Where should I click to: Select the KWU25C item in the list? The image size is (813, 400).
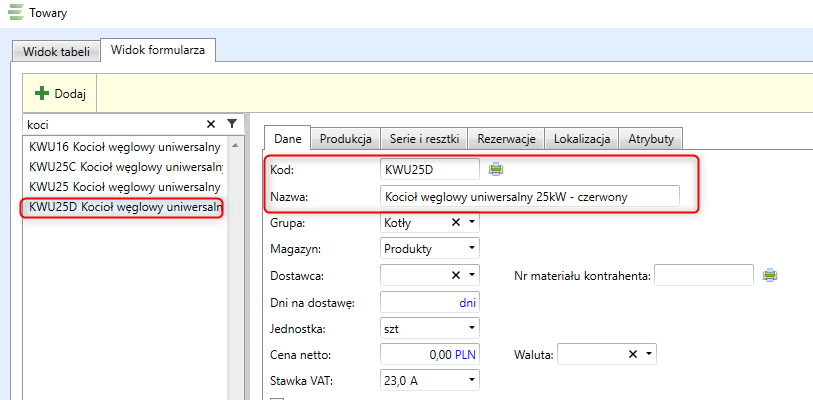point(124,166)
